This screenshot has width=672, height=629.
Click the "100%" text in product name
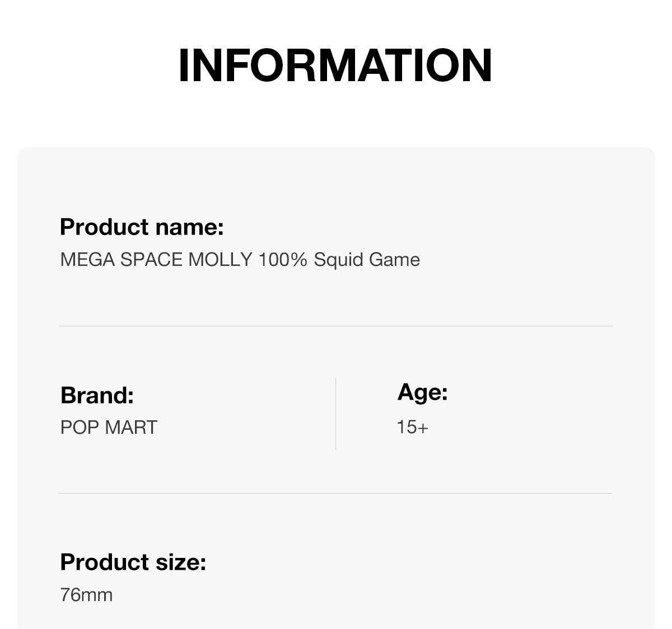click(x=283, y=260)
